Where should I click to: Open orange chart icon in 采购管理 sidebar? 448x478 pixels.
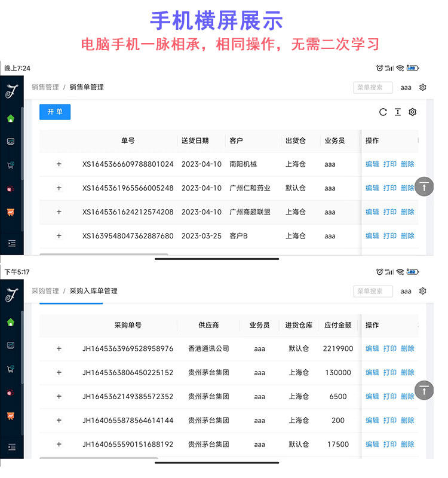pyautogui.click(x=11, y=416)
